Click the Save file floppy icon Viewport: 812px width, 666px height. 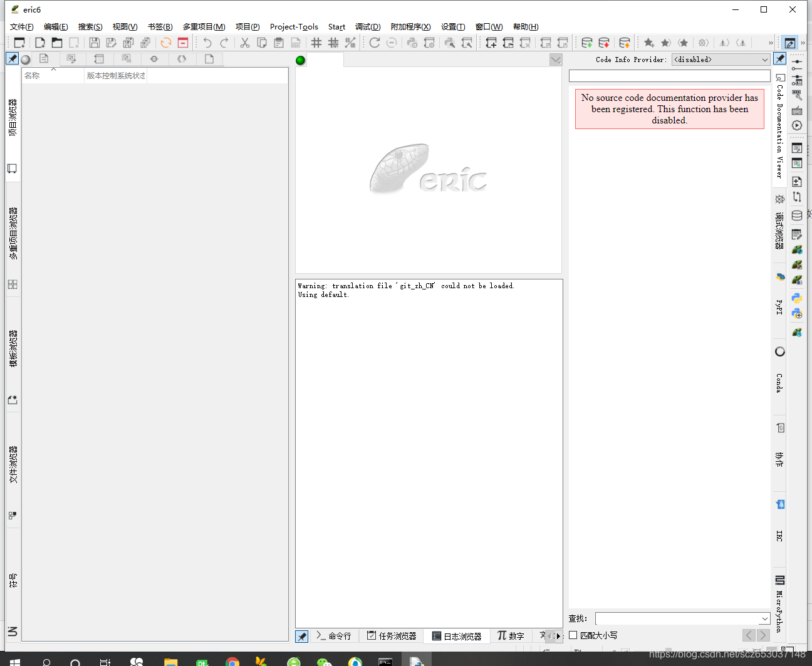pos(95,43)
